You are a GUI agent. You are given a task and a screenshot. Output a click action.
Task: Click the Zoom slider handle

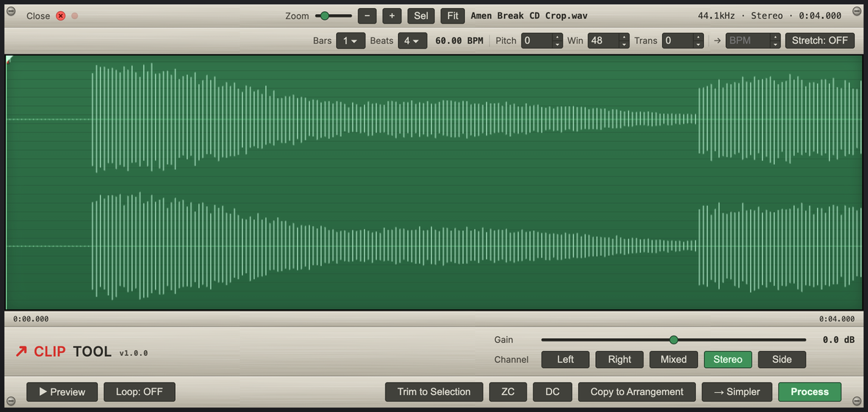[x=324, y=16]
